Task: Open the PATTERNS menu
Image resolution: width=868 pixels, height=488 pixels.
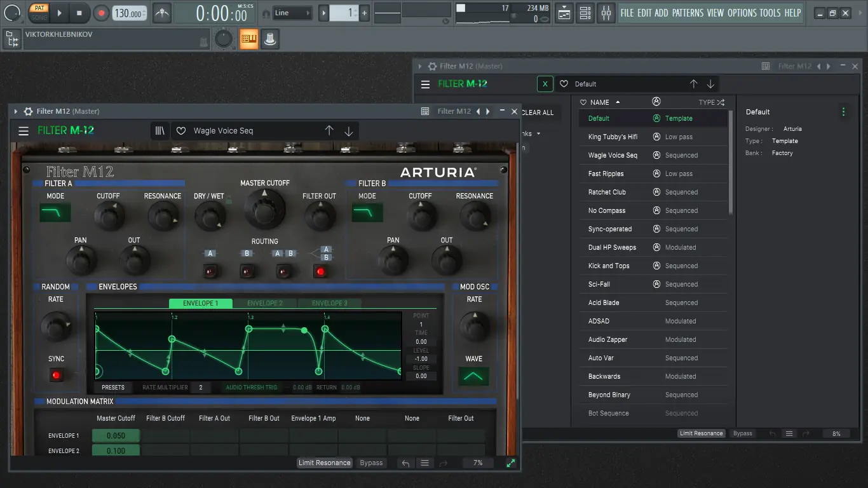Action: click(688, 13)
